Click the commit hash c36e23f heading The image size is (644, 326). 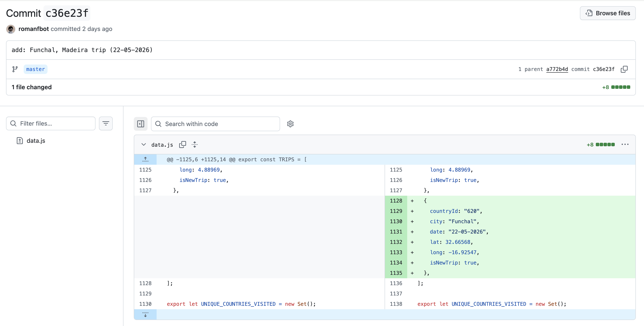[x=67, y=13]
